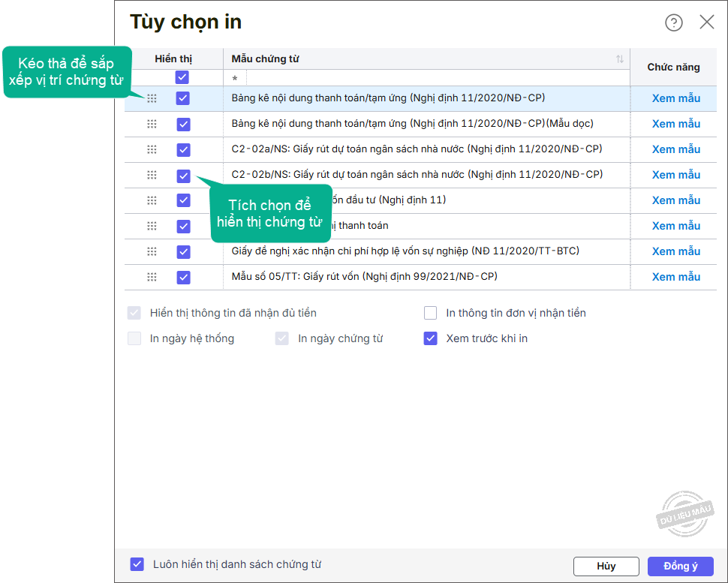Click In ngày hệ thống checkbox
This screenshot has height=583, width=728.
click(x=134, y=338)
